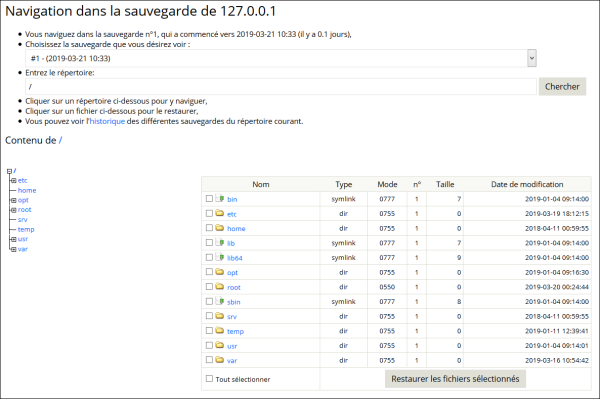Check the box for the bin row
The width and height of the screenshot is (600, 399).
(209, 199)
